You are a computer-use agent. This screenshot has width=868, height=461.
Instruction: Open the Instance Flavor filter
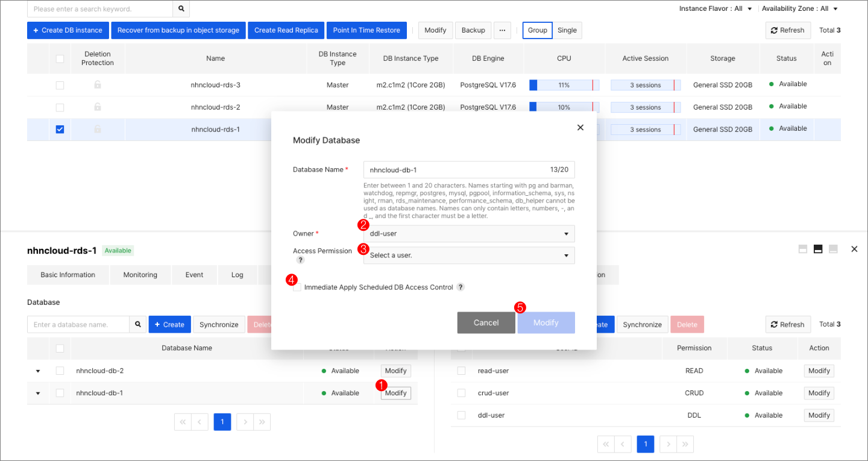coord(716,8)
